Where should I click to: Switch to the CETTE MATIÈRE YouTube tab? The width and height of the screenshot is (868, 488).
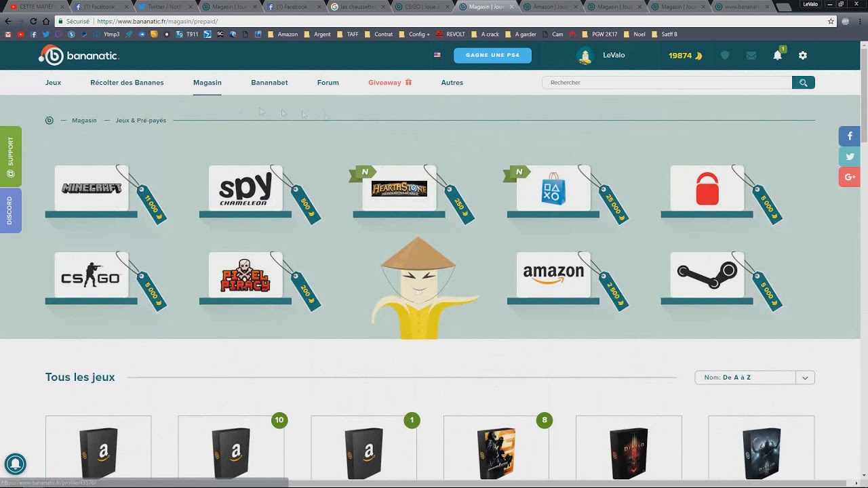pyautogui.click(x=35, y=7)
